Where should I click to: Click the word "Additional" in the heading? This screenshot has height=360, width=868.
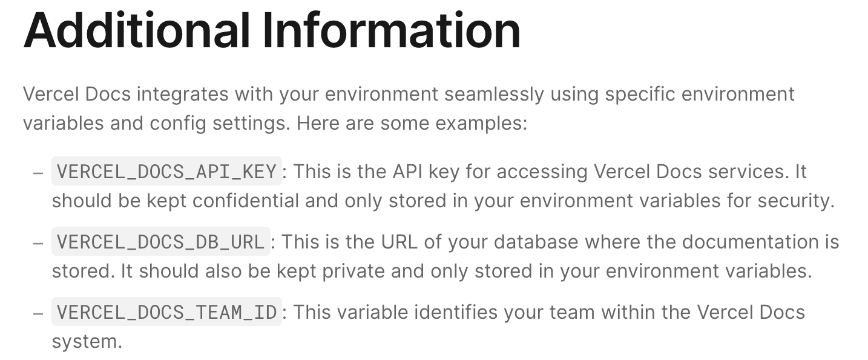[x=136, y=30]
